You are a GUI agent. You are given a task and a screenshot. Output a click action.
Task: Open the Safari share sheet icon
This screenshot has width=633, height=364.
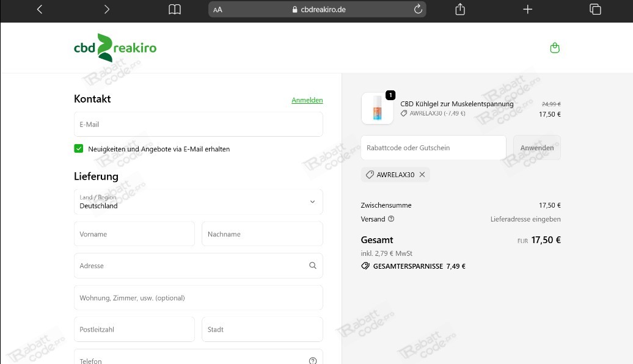pos(459,9)
